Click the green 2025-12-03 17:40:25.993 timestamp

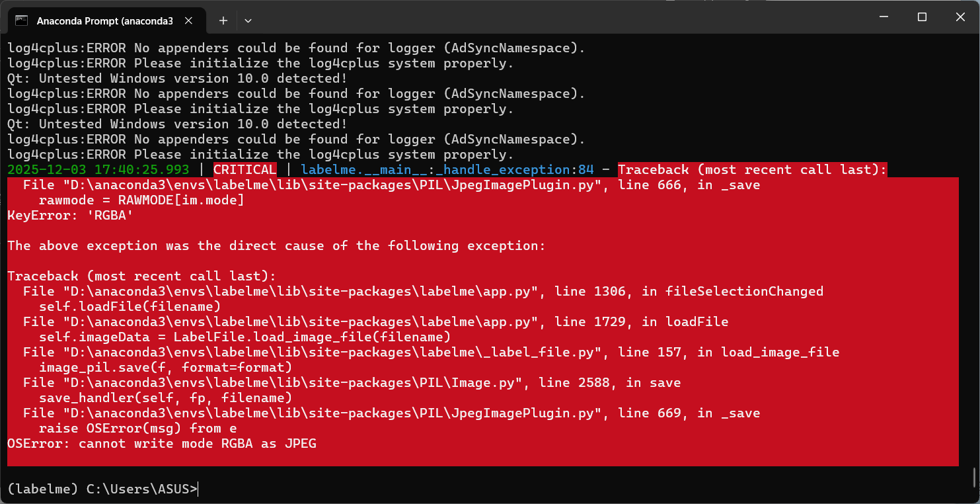[x=98, y=170]
